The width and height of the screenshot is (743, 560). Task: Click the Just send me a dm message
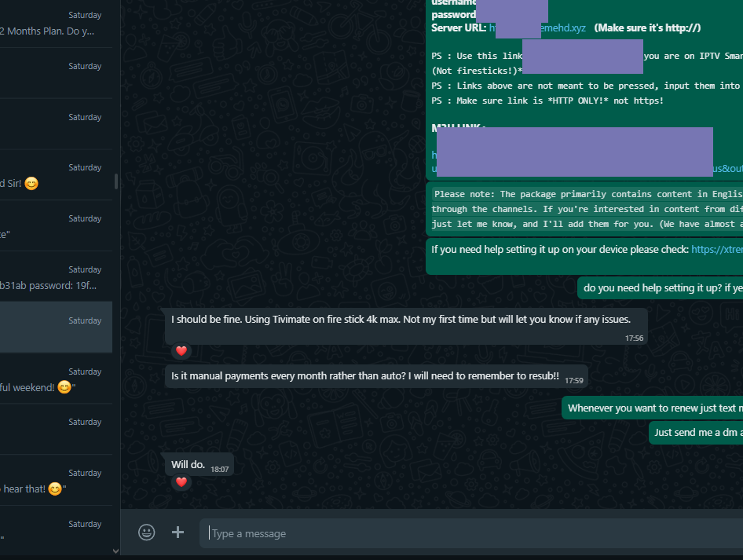pyautogui.click(x=696, y=433)
